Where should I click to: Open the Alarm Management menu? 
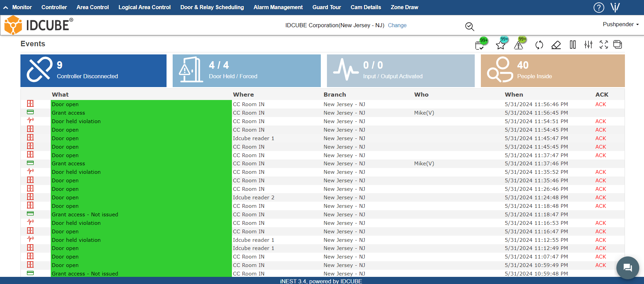[x=278, y=7]
